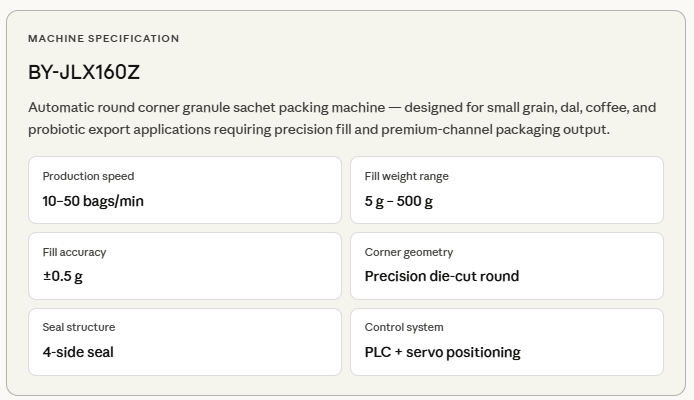The width and height of the screenshot is (694, 400).
Task: Select the ±0.5 g accuracy value
Action: click(x=63, y=276)
